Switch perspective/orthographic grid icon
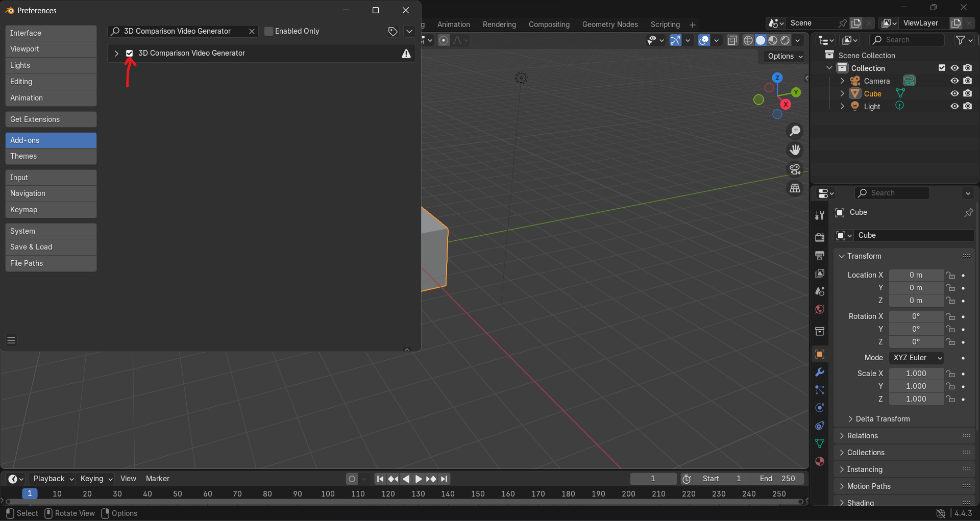The image size is (980, 521). 795,188
